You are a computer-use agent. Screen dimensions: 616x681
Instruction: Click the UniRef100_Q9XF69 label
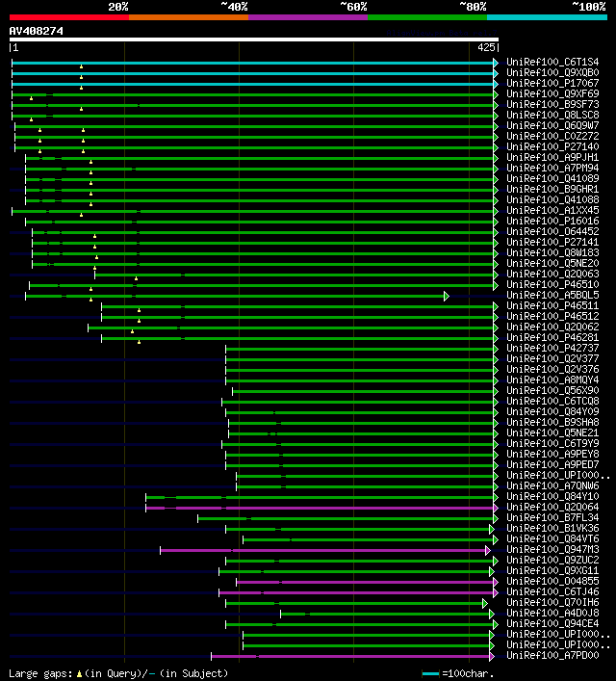(552, 93)
